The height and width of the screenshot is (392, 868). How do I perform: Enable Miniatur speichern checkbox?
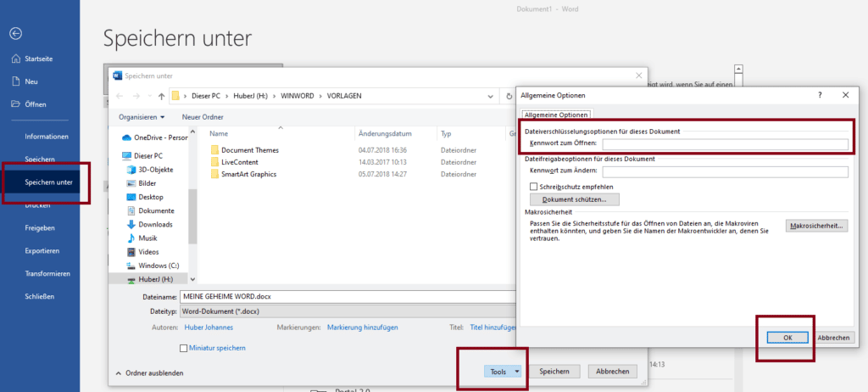(x=184, y=348)
